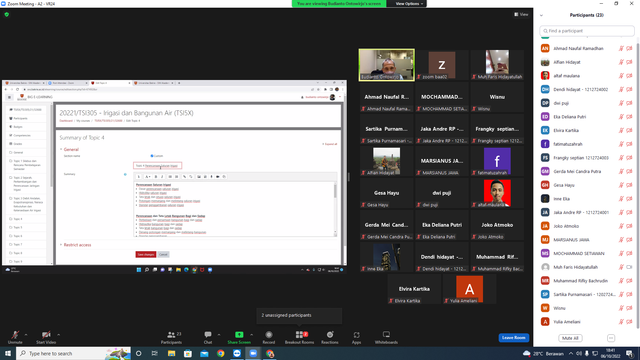Click taskbar Type here to search box
Viewport: 640px width, 360px height.
(x=73, y=353)
